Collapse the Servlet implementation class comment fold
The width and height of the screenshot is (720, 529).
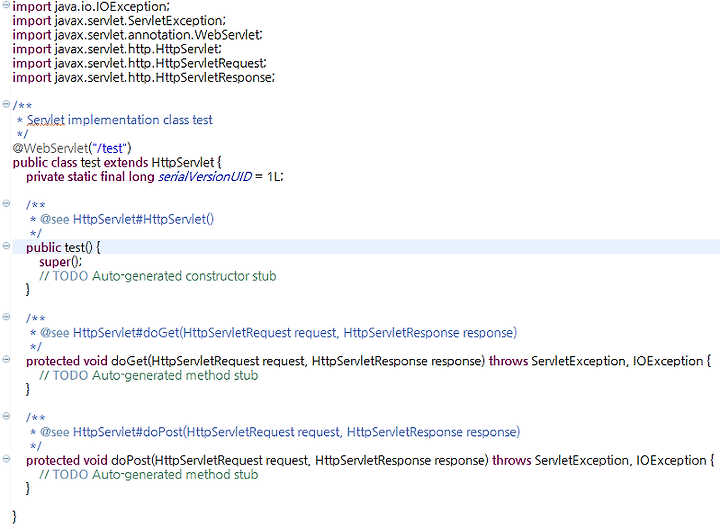point(6,104)
